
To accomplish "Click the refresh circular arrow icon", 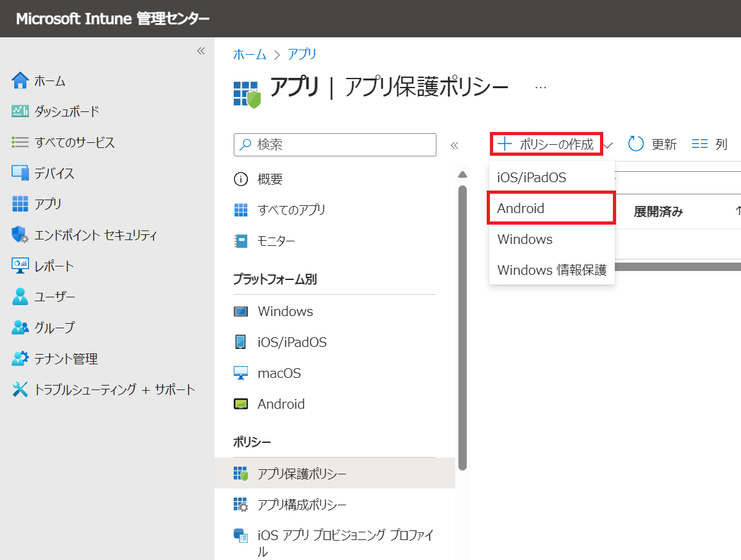I will (635, 144).
